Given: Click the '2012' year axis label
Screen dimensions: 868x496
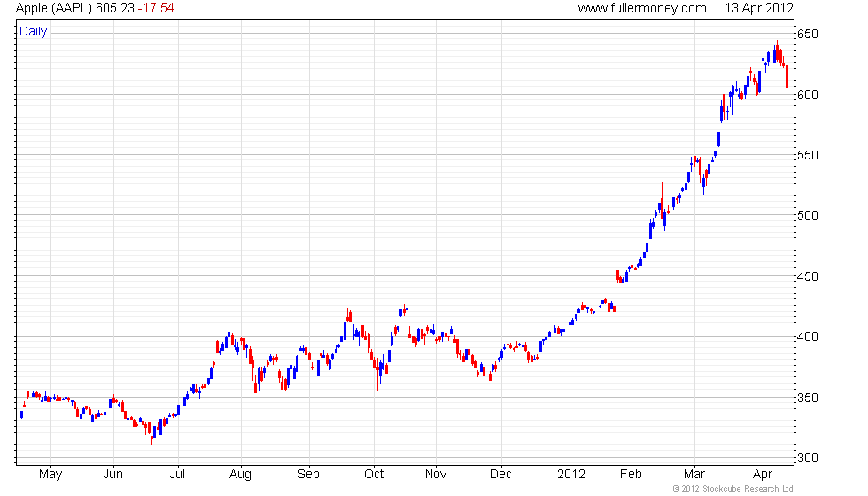Looking at the screenshot, I should pos(570,475).
